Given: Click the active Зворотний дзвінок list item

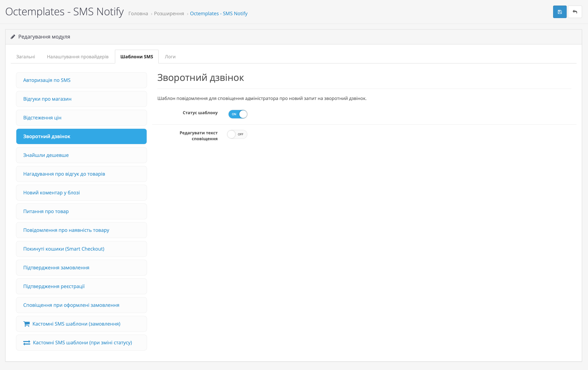Looking at the screenshot, I should coord(81,136).
